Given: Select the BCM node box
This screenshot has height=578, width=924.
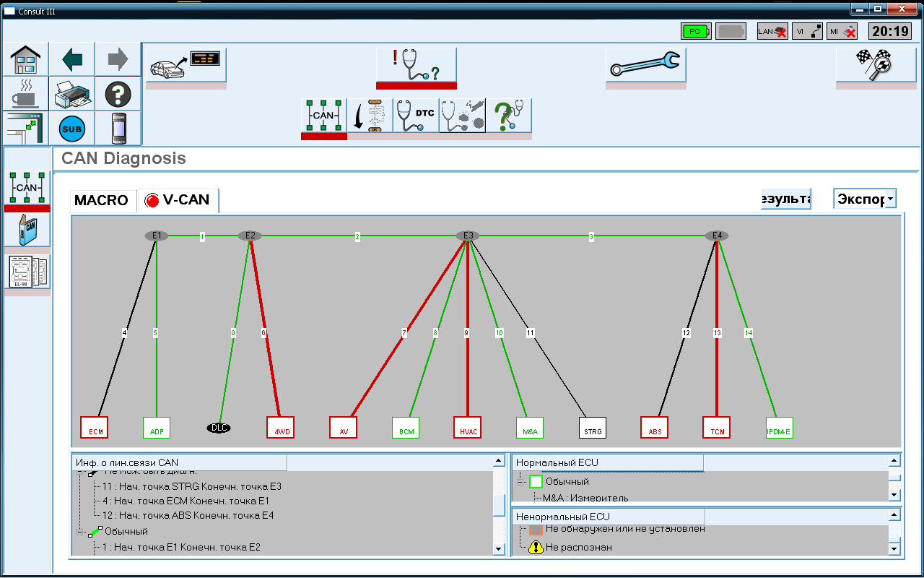Looking at the screenshot, I should 405,427.
